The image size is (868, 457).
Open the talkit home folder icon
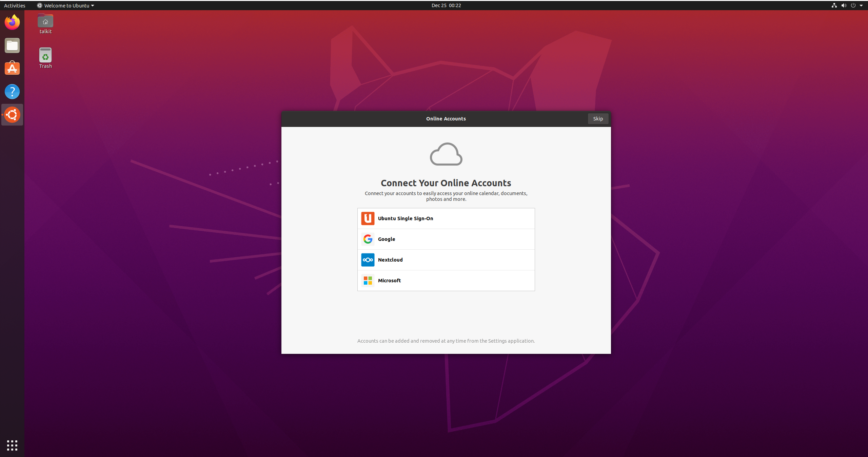pos(45,22)
